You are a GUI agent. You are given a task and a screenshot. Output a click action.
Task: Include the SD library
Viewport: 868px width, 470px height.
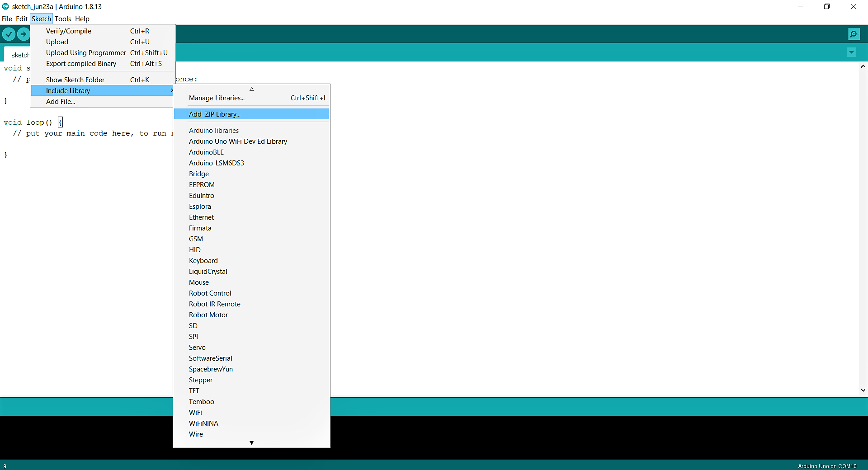point(251,326)
